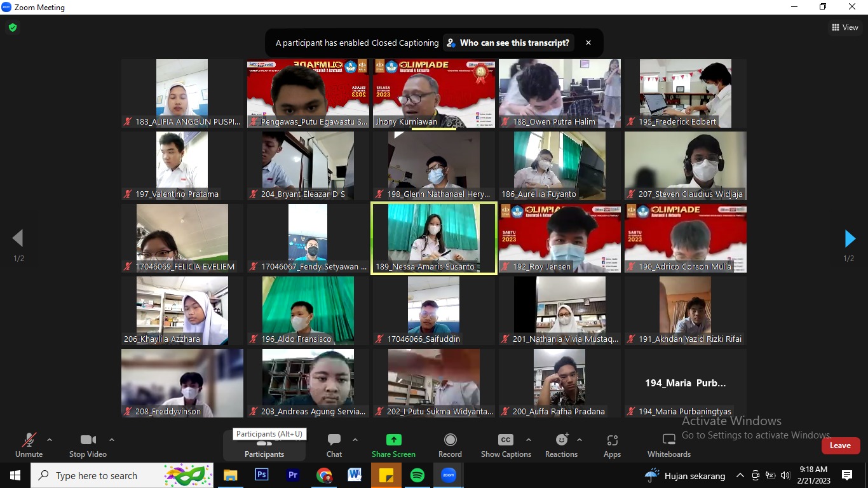Click 17046069_FELICIA EVELIEM name label
Image resolution: width=868 pixels, height=488 pixels.
[x=179, y=266]
